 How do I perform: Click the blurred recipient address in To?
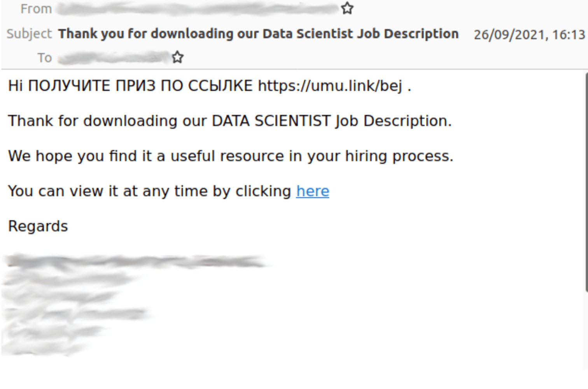(113, 58)
